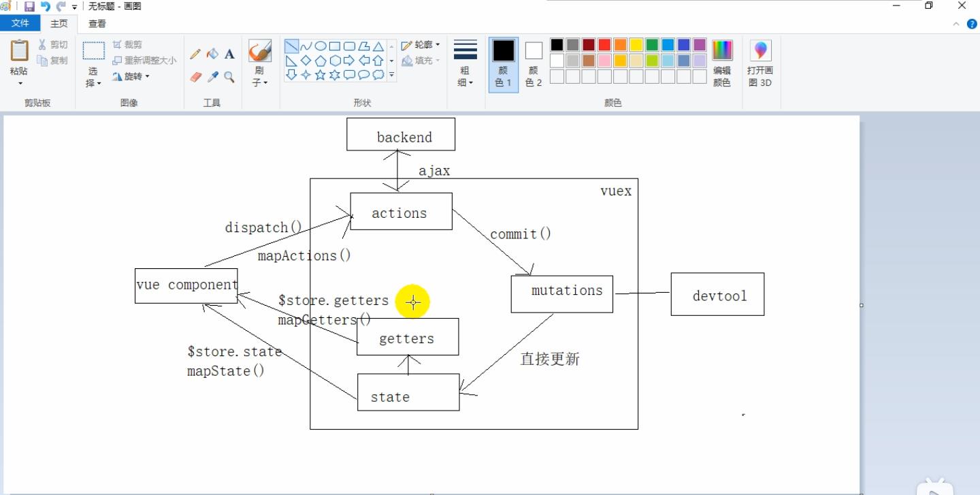Move the shapes gallery down one row
The height and width of the screenshot is (495, 980).
tap(392, 61)
